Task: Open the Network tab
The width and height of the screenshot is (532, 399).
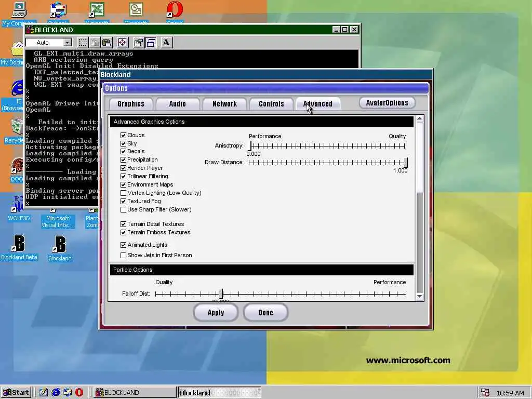Action: [x=224, y=104]
